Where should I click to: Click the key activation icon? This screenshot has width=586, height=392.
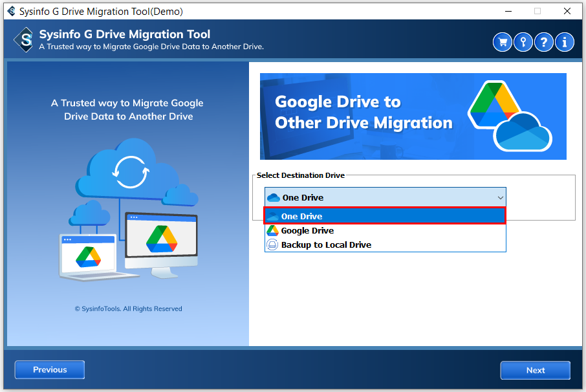(523, 42)
